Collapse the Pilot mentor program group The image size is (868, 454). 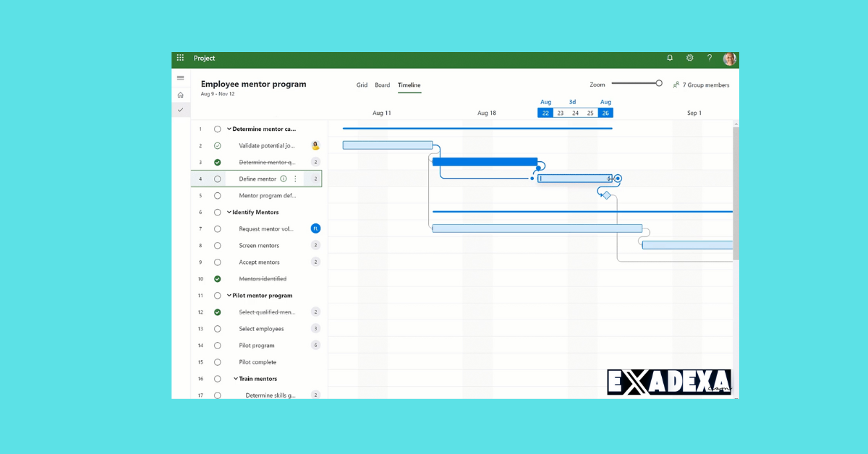(x=229, y=295)
